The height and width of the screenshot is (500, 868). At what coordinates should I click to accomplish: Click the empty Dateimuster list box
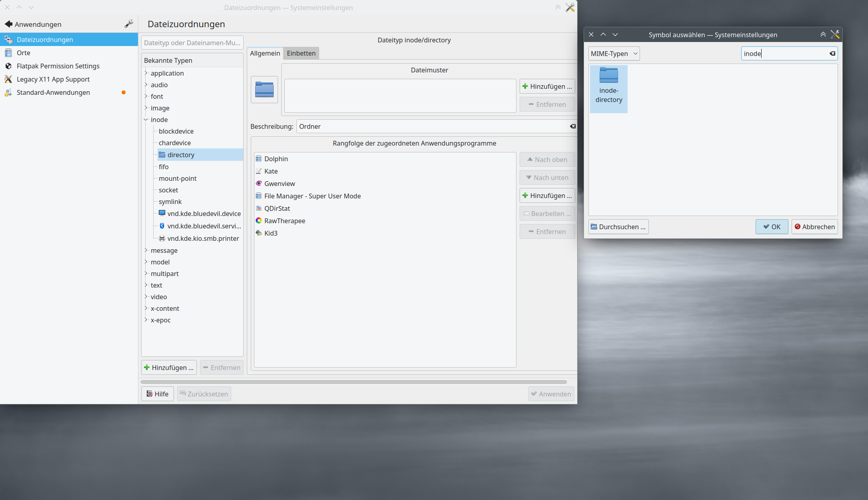400,96
